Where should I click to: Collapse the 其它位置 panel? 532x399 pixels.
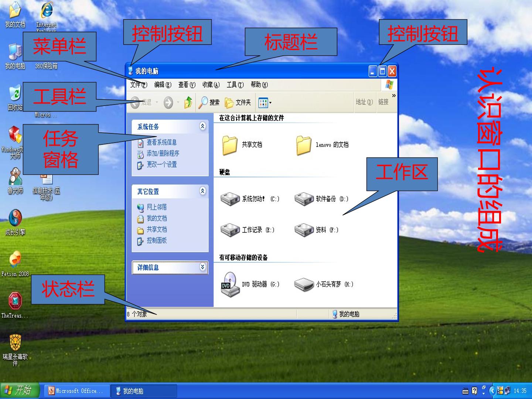[x=202, y=191]
